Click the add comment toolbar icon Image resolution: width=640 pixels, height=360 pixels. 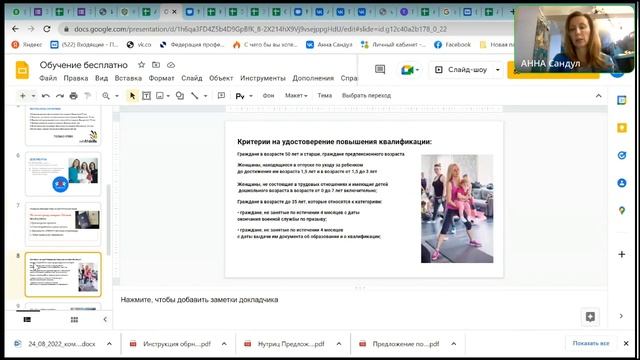(x=221, y=96)
